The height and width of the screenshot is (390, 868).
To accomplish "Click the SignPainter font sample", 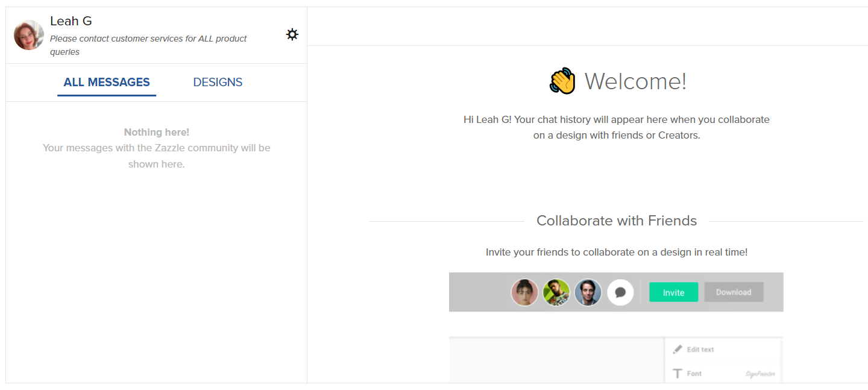I will tap(760, 374).
